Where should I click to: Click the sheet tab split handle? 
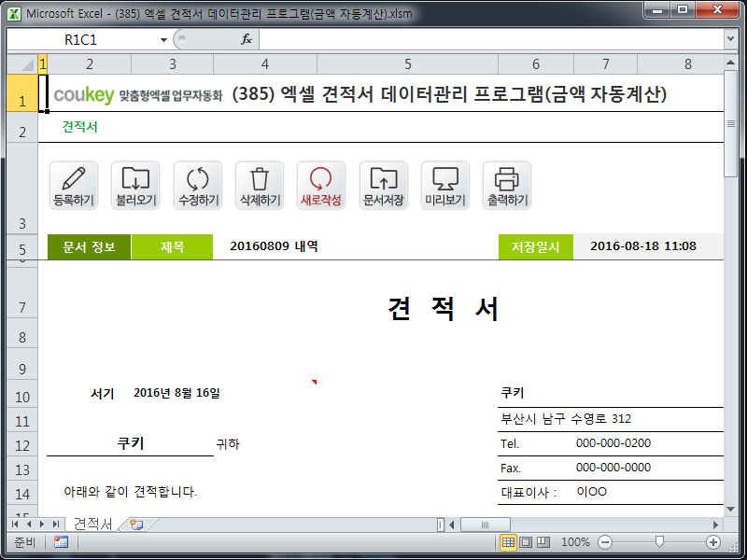[440, 525]
